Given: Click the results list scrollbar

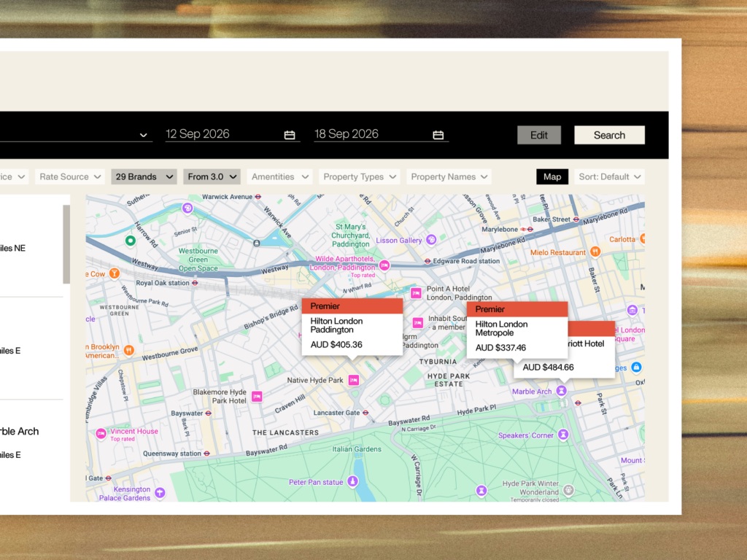Looking at the screenshot, I should click(x=66, y=244).
